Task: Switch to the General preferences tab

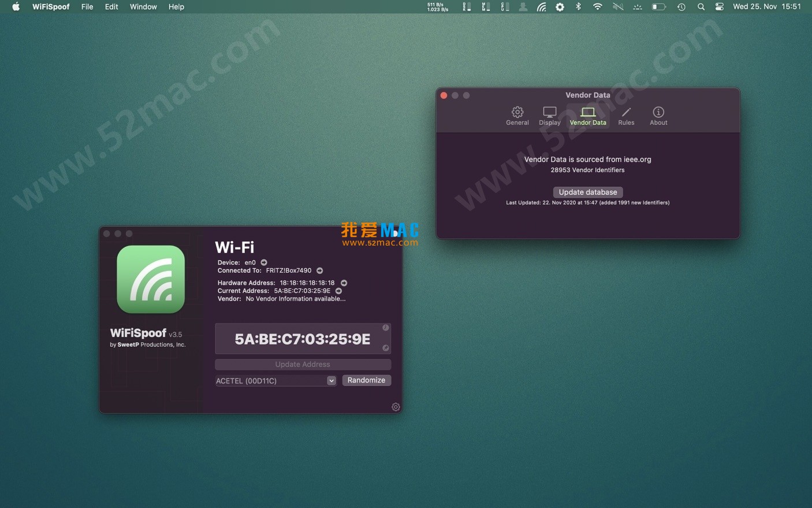Action: tap(517, 116)
